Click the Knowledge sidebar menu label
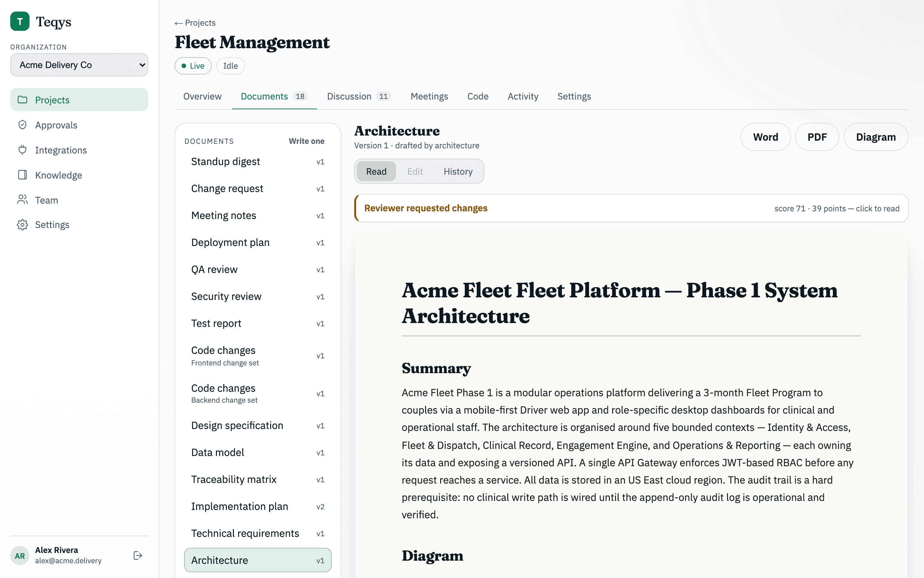 click(x=58, y=175)
